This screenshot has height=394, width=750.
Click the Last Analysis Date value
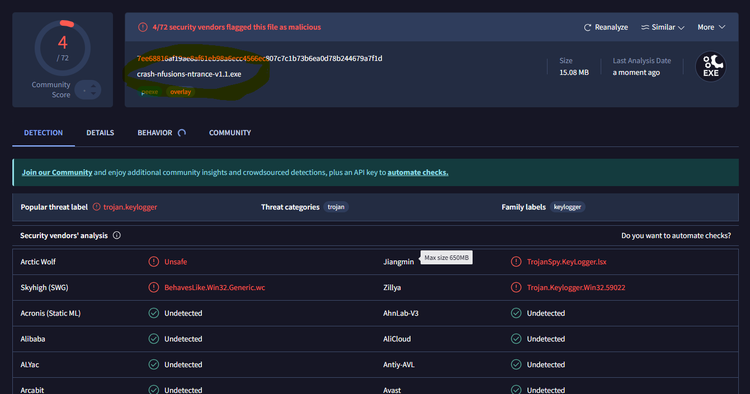[x=636, y=72]
